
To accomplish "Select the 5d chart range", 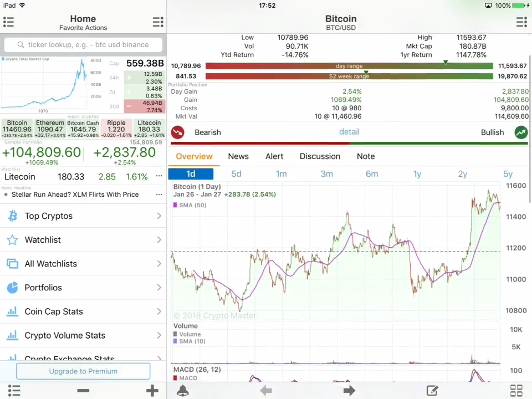I will (236, 174).
